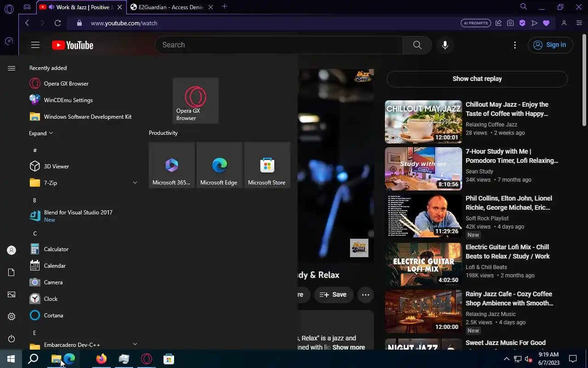
Task: Open the Microsoft Store tile
Action: click(267, 165)
